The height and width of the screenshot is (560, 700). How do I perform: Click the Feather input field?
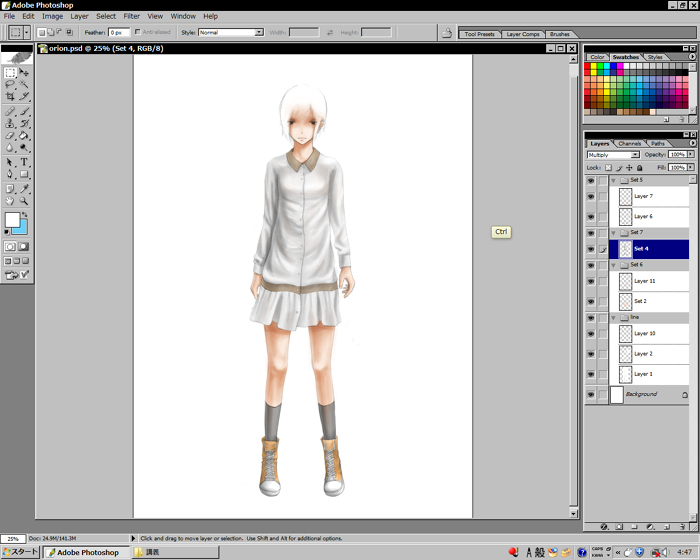pos(121,33)
